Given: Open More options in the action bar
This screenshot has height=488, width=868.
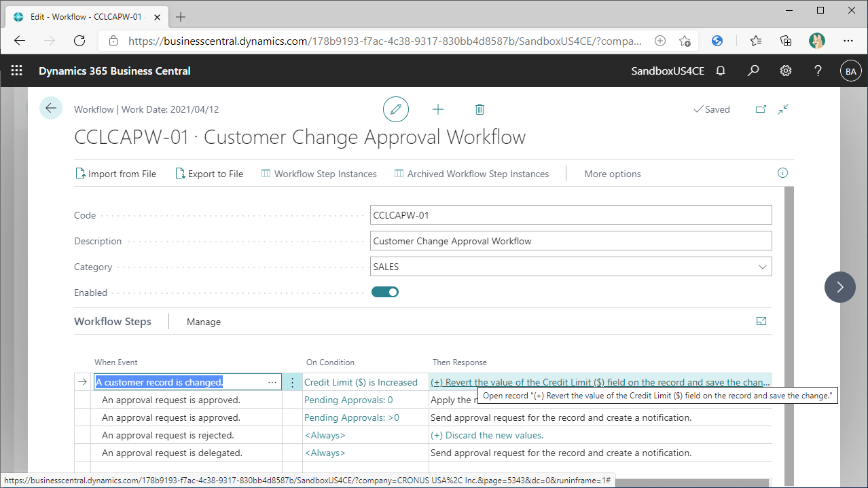Looking at the screenshot, I should click(x=612, y=174).
